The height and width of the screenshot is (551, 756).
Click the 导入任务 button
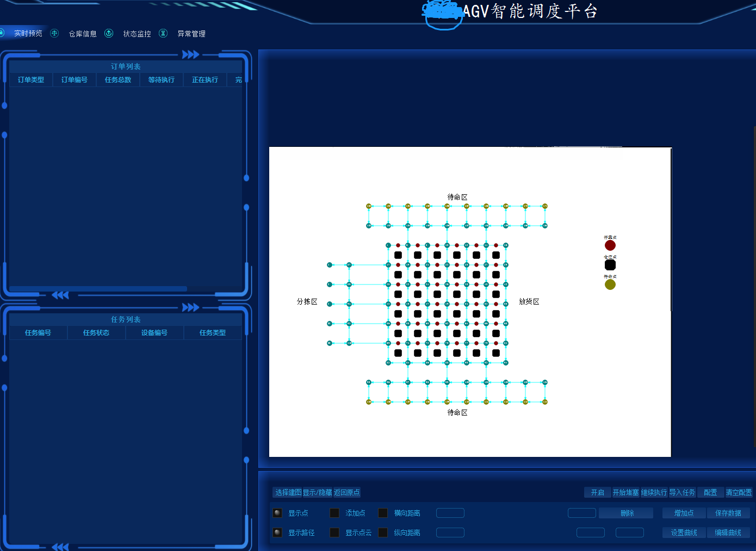[x=682, y=492]
